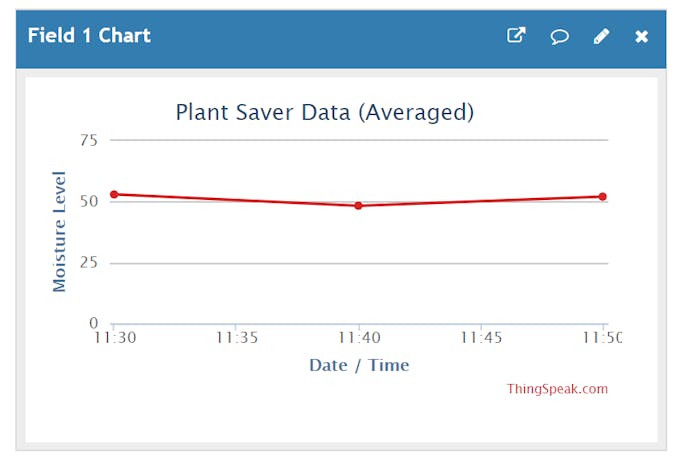This screenshot has height=460, width=680.
Task: Click the Date / Time axis label
Action: (x=359, y=365)
